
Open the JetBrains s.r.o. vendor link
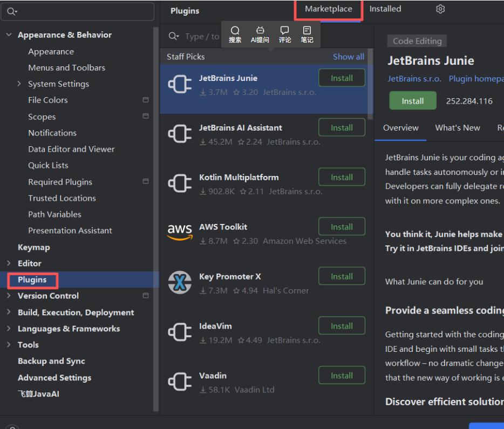(x=414, y=79)
